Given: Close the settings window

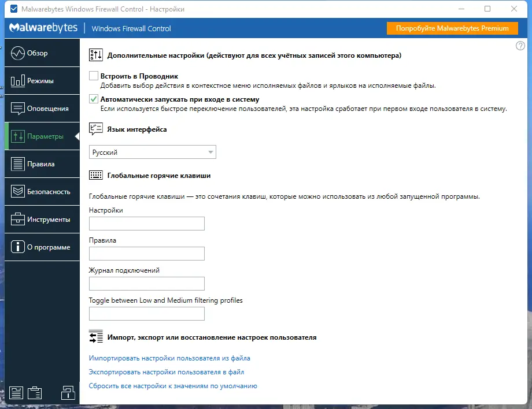Looking at the screenshot, I should coord(513,9).
